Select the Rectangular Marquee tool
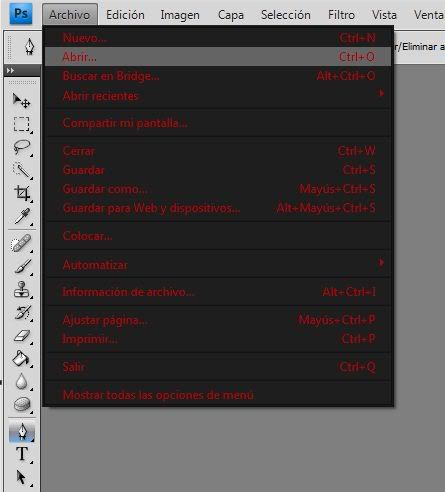Image resolution: width=445 pixels, height=492 pixels. click(22, 124)
